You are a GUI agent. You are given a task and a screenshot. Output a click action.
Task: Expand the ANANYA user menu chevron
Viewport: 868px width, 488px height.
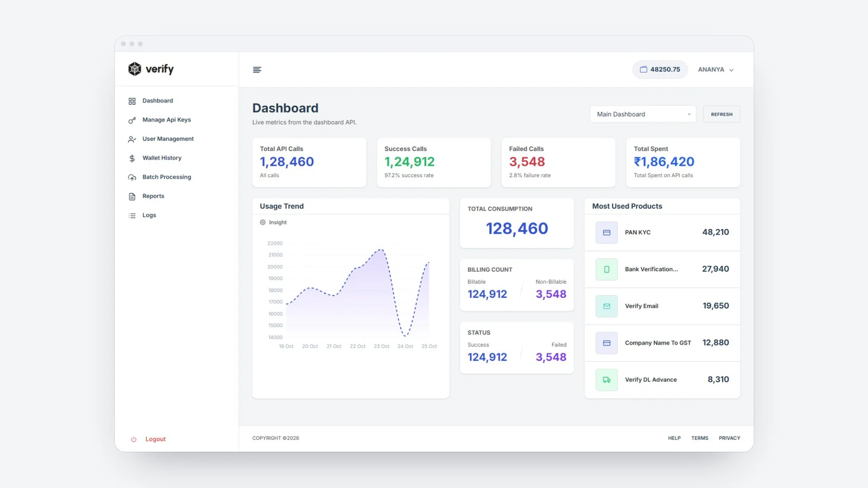[x=731, y=70]
